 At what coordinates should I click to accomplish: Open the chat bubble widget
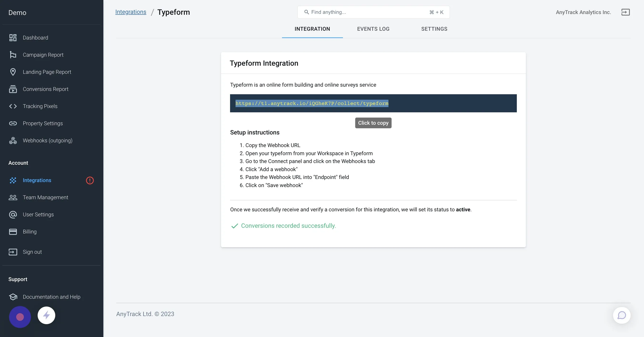[622, 315]
